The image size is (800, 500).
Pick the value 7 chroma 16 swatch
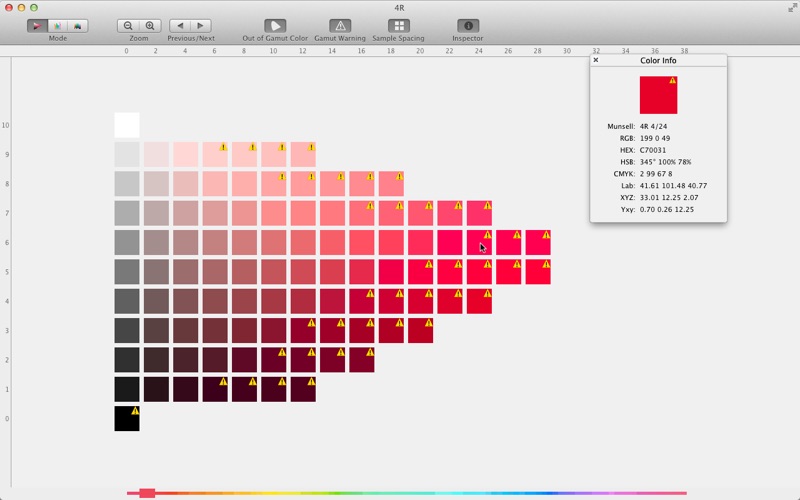pos(362,213)
